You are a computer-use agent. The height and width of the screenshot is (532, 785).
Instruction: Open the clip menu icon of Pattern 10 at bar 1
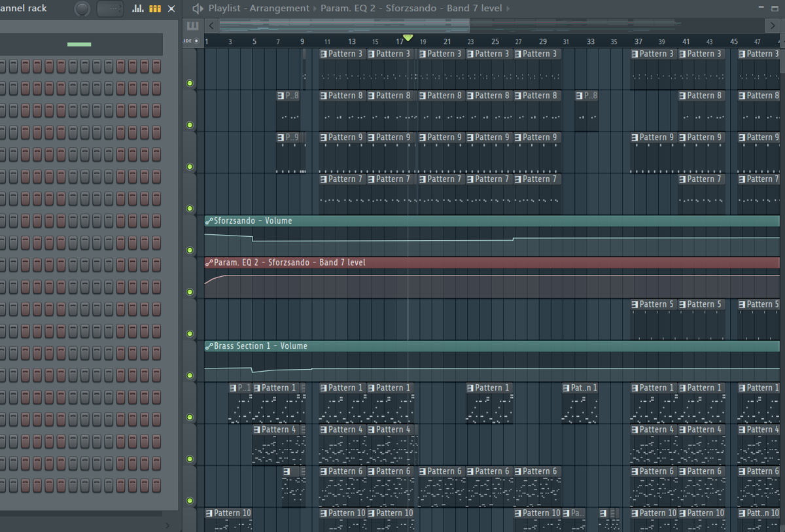click(x=209, y=514)
